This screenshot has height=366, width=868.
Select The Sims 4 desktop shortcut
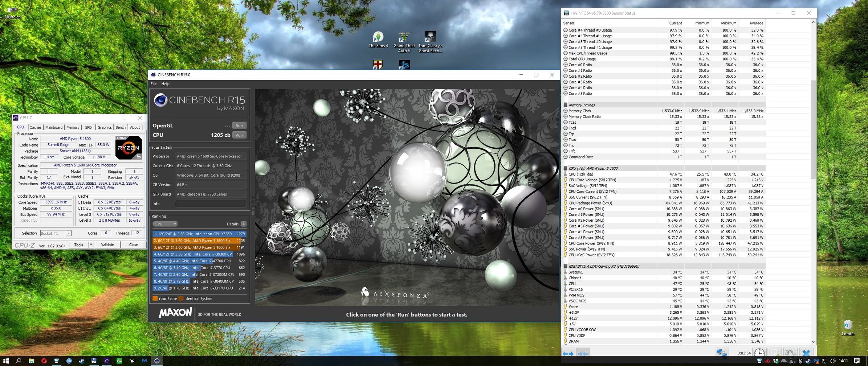click(378, 40)
